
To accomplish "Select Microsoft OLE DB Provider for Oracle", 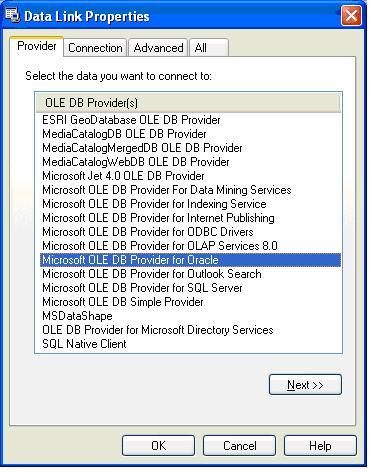I will (x=190, y=260).
